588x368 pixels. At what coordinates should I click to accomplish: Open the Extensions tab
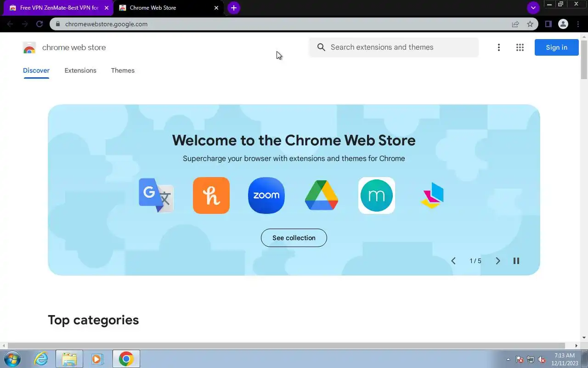pos(80,70)
